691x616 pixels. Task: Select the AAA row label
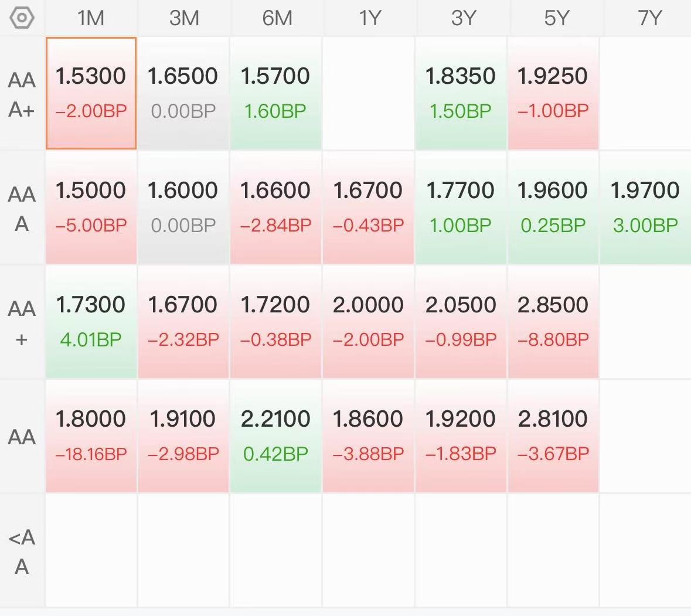click(x=22, y=209)
